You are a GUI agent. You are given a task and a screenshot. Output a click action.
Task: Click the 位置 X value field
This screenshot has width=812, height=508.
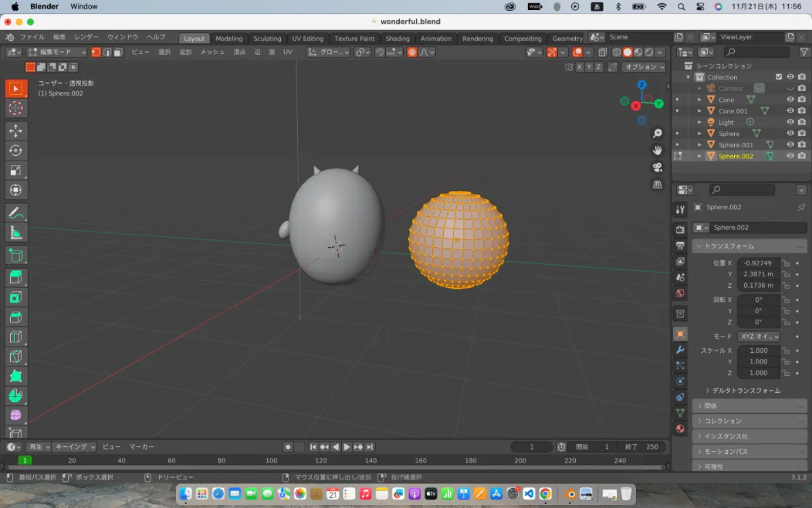(x=757, y=263)
